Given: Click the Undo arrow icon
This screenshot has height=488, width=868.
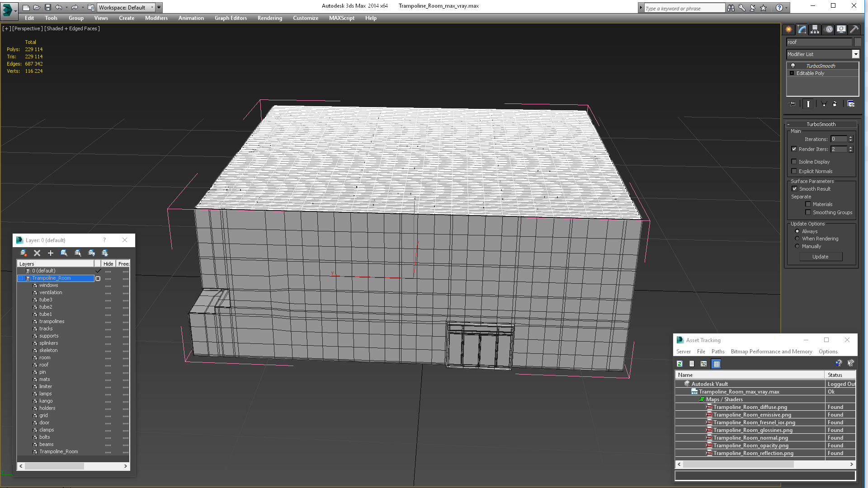Looking at the screenshot, I should (59, 7).
